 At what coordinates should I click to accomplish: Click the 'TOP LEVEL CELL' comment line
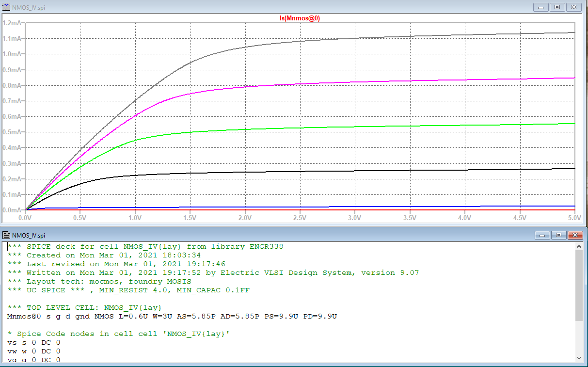pos(85,307)
